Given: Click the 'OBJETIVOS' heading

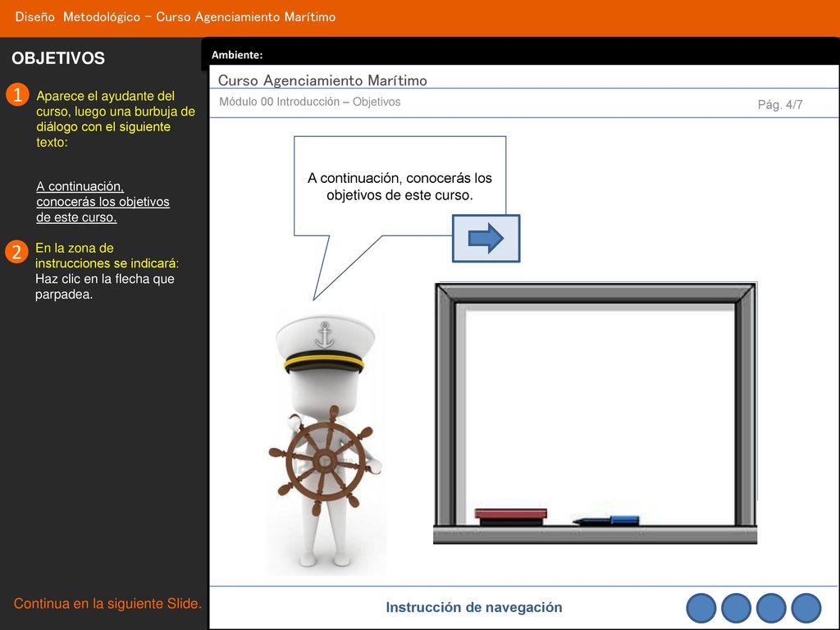Looking at the screenshot, I should [x=58, y=58].
